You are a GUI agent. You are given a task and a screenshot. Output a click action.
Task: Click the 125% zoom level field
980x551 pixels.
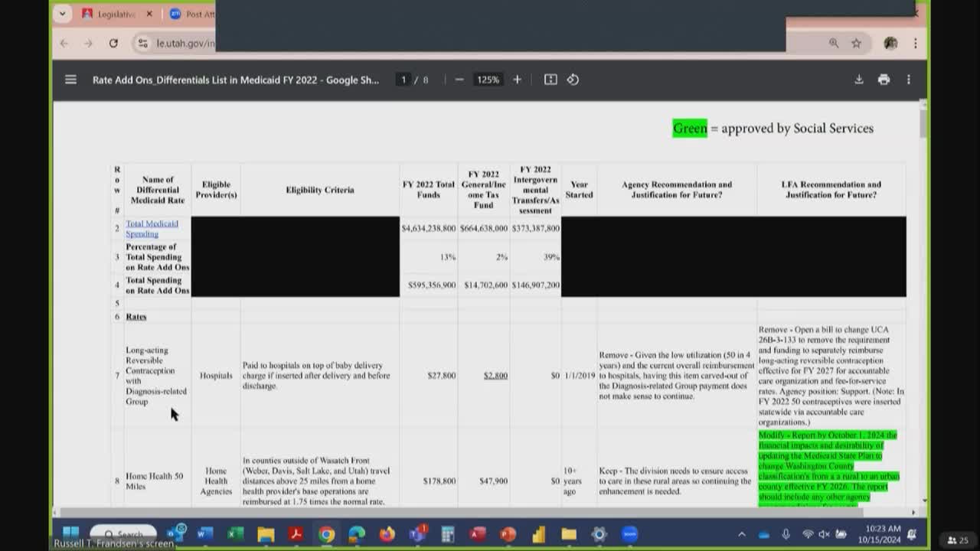click(x=488, y=80)
